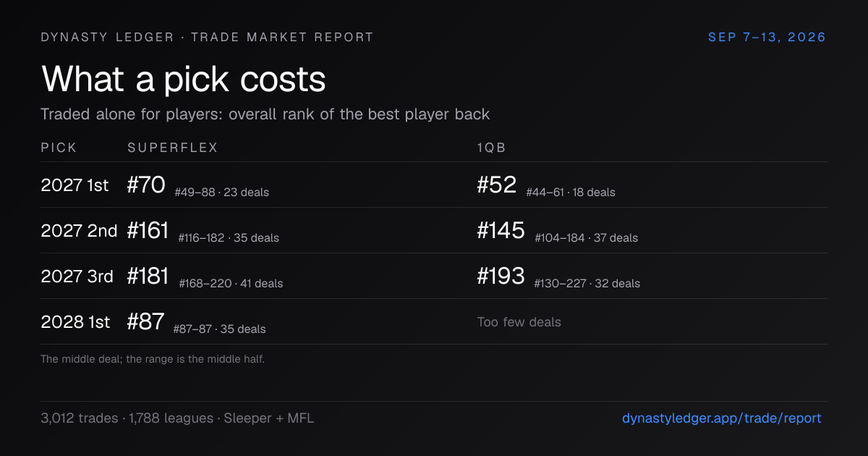Select the 2027 2nd pick row label
This screenshot has width=868, height=456.
79,231
